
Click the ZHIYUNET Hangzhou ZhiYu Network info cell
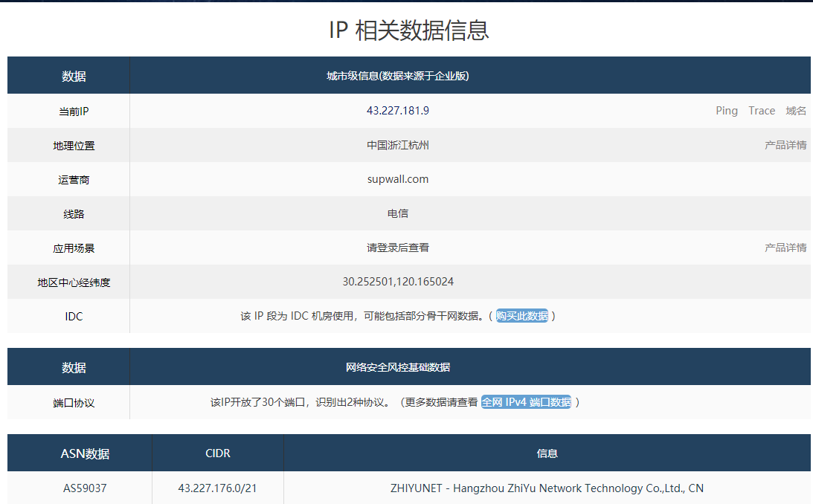coord(547,488)
